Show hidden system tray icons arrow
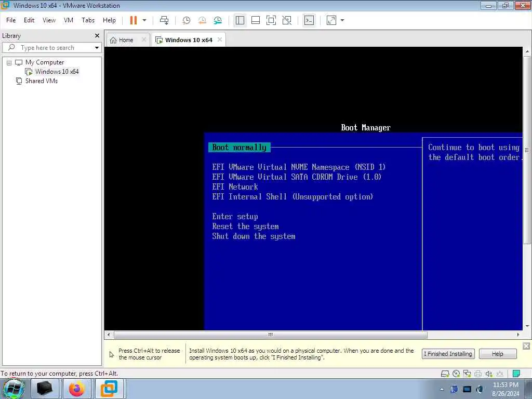Viewport: 532px width, 399px height. point(442,389)
